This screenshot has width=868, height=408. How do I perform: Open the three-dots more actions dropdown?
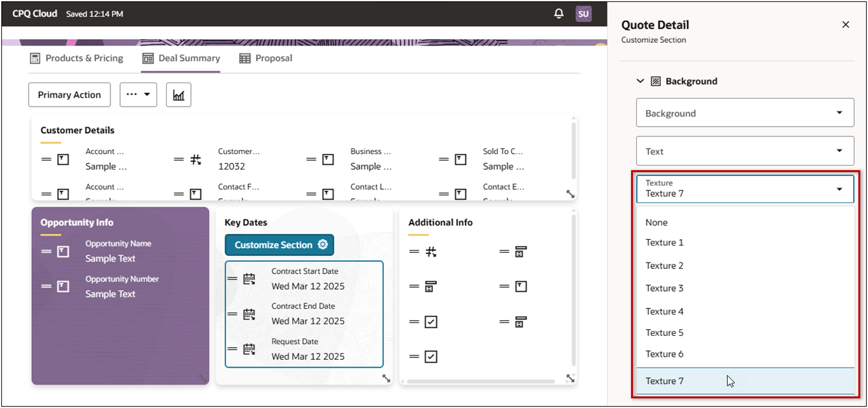(138, 95)
